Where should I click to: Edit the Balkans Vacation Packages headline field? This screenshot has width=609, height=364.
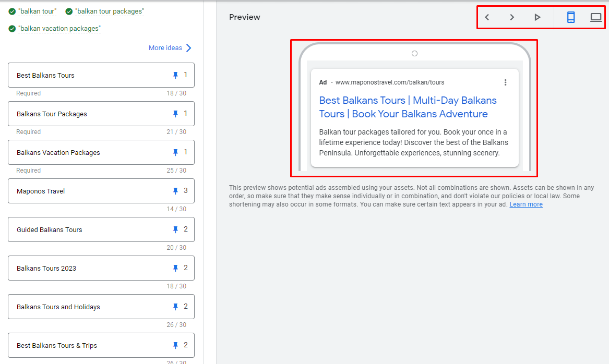click(101, 152)
